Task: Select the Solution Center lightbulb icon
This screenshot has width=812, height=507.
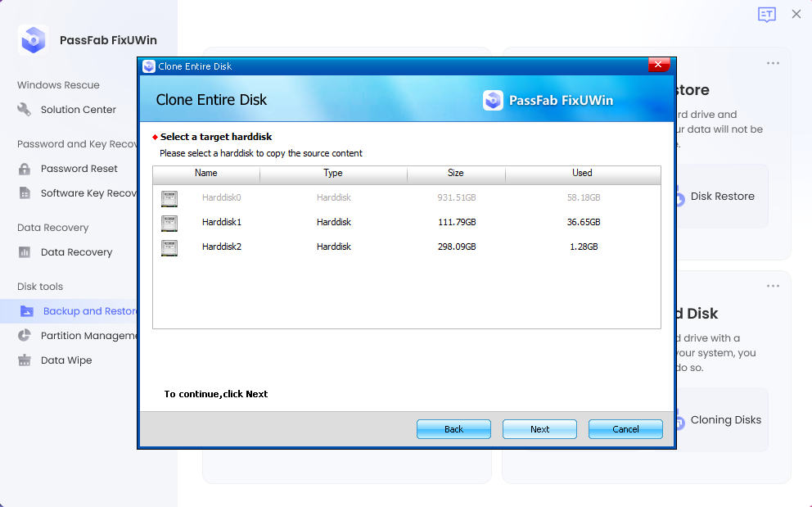Action: pyautogui.click(x=25, y=109)
